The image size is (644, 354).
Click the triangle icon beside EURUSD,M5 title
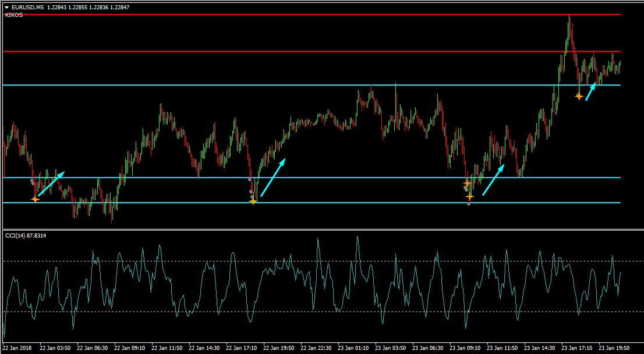point(6,7)
